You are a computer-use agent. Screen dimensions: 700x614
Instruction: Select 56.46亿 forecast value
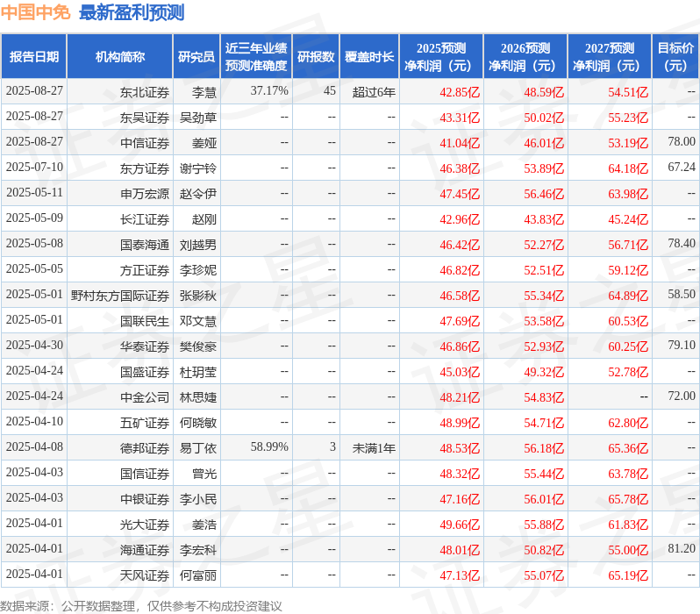[x=544, y=194]
